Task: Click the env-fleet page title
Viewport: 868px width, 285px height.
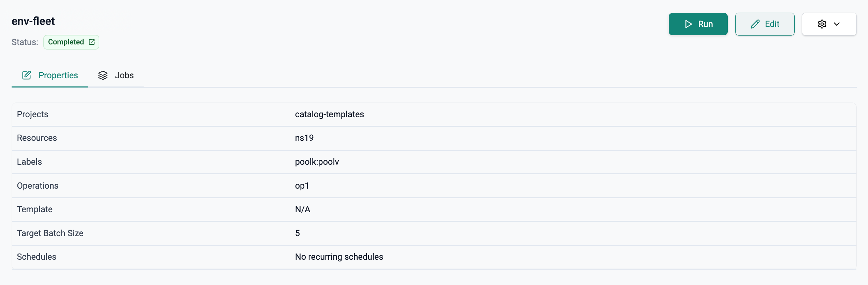Action: click(x=33, y=21)
